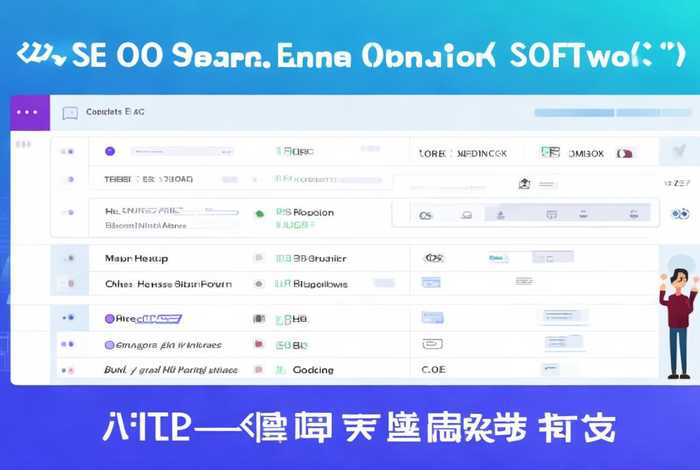Click the 'RS Ropoion' entry

(x=305, y=212)
